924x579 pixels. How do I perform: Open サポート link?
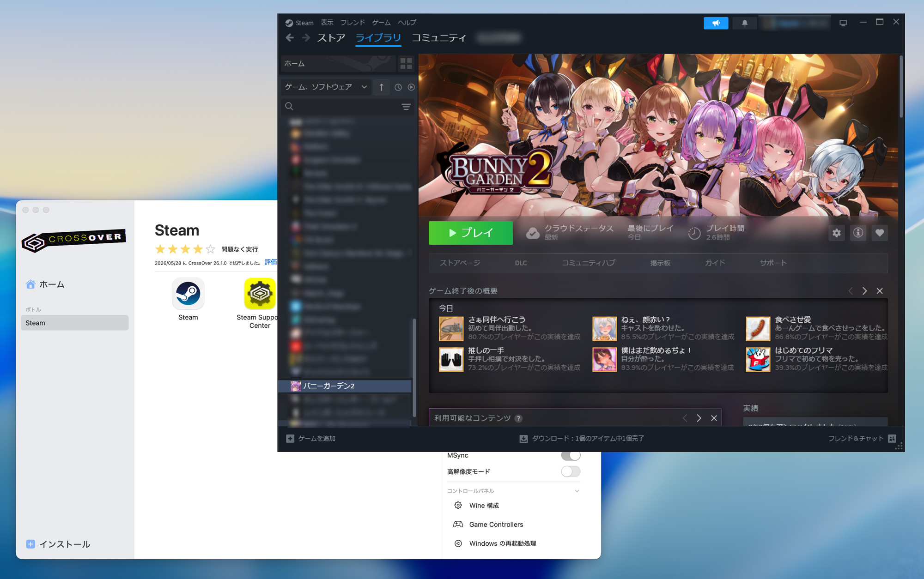pyautogui.click(x=773, y=263)
